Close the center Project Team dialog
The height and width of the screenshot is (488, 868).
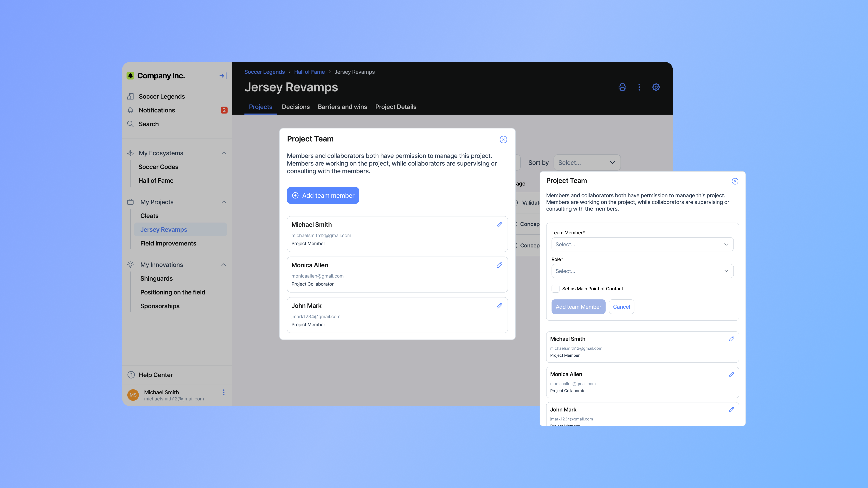point(503,139)
